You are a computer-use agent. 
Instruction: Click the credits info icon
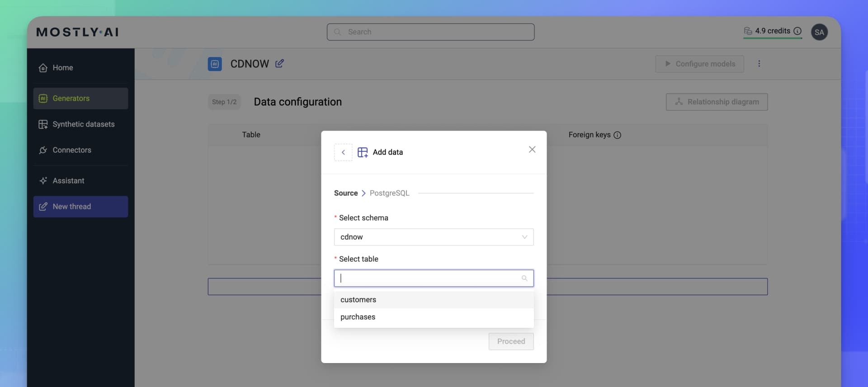pos(797,31)
